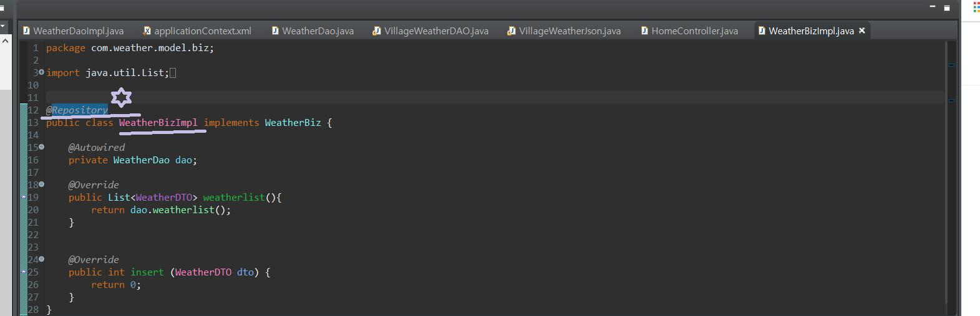Activate the VillageWeatherDAO.java tab
This screenshot has height=316, width=980.
(430, 31)
